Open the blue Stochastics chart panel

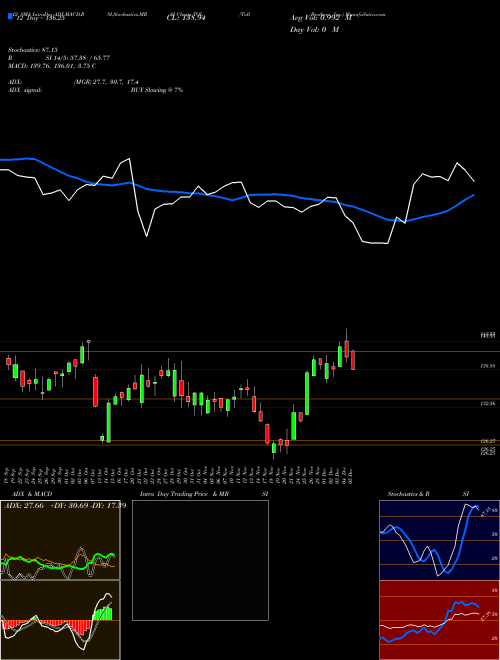pyautogui.click(x=439, y=540)
